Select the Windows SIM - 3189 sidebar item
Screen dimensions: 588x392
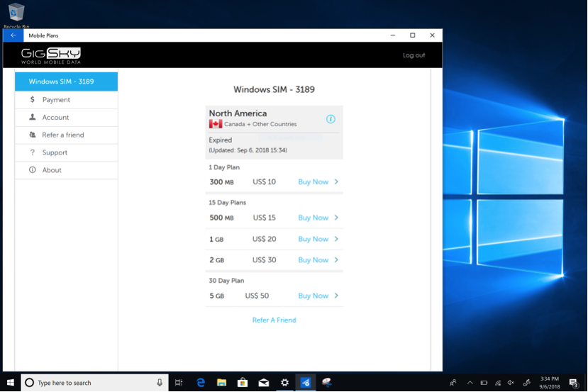67,82
